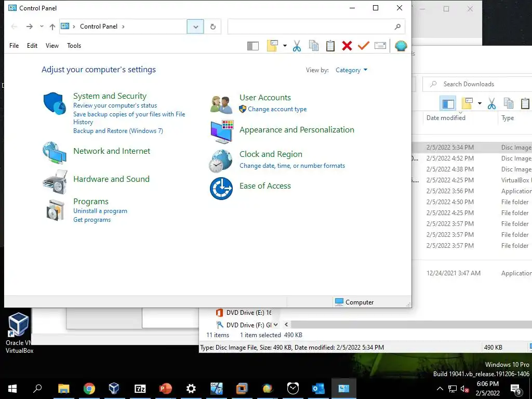This screenshot has height=399, width=532.
Task: Open the User Accounts people icon
Action: (x=221, y=104)
